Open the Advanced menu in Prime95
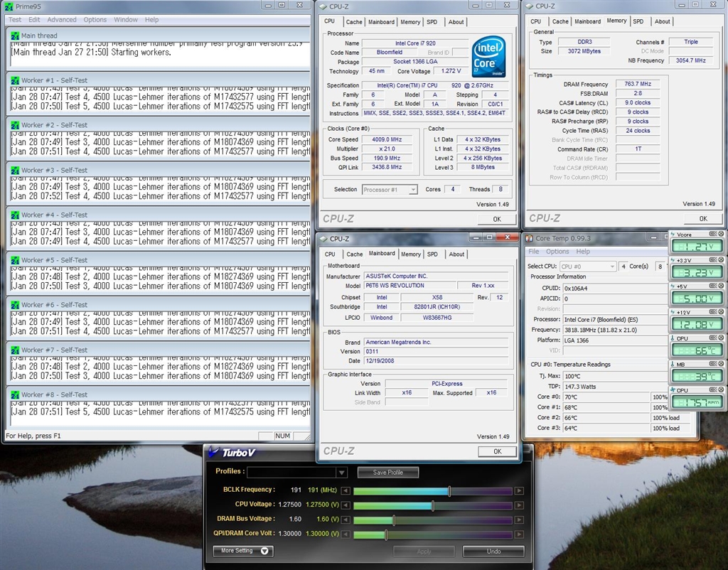Image resolution: width=728 pixels, height=570 pixels. click(x=62, y=20)
